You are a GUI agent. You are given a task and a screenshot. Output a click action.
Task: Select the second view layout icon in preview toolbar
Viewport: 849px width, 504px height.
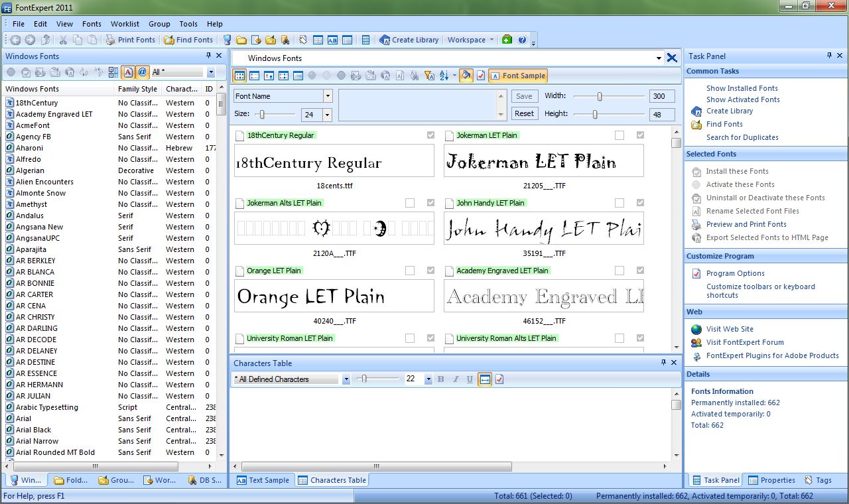(255, 76)
